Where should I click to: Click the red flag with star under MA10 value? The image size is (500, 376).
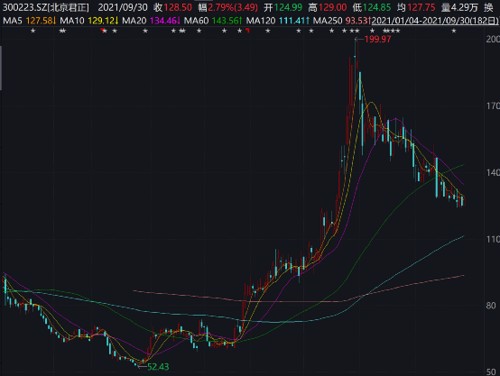[x=104, y=31]
